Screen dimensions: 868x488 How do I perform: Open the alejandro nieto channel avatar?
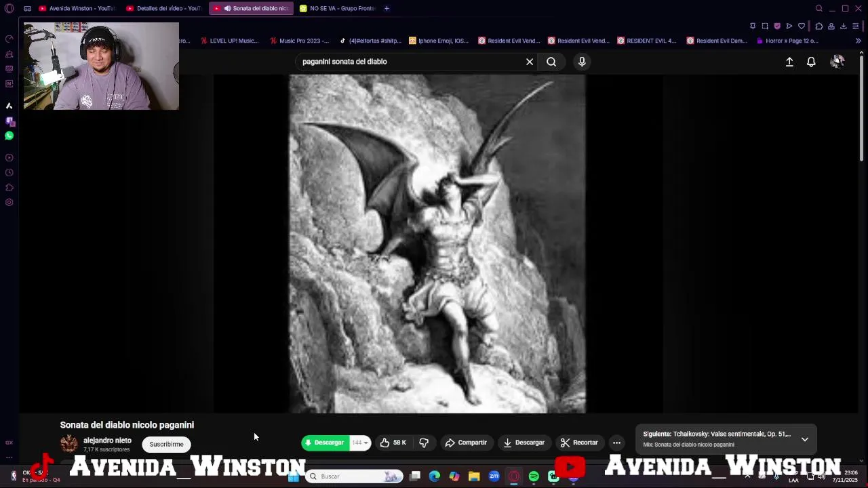pos(69,444)
